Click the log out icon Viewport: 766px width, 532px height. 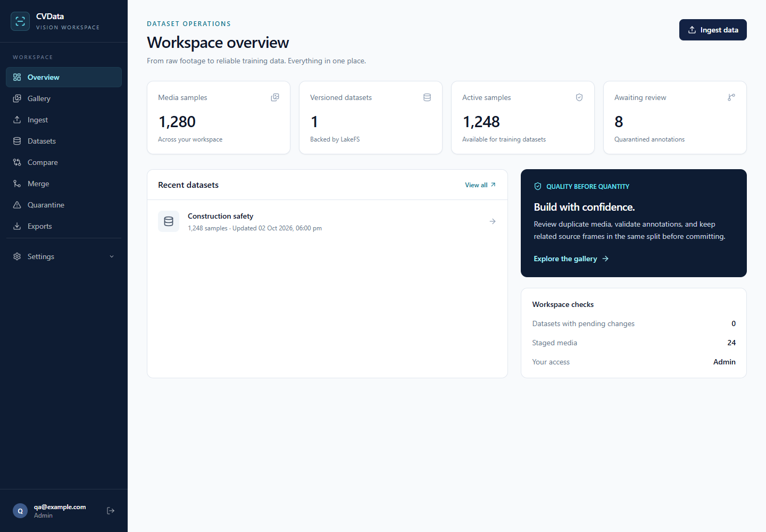(x=111, y=511)
